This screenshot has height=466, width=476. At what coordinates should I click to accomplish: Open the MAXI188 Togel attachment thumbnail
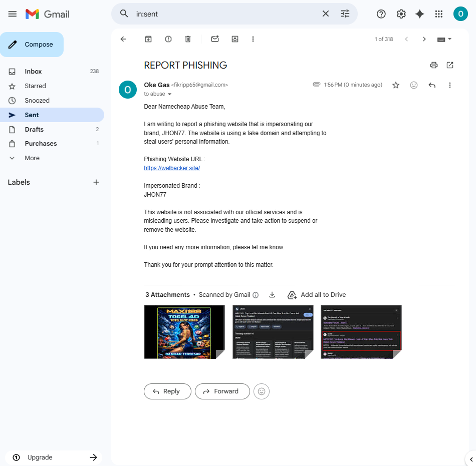(x=184, y=332)
